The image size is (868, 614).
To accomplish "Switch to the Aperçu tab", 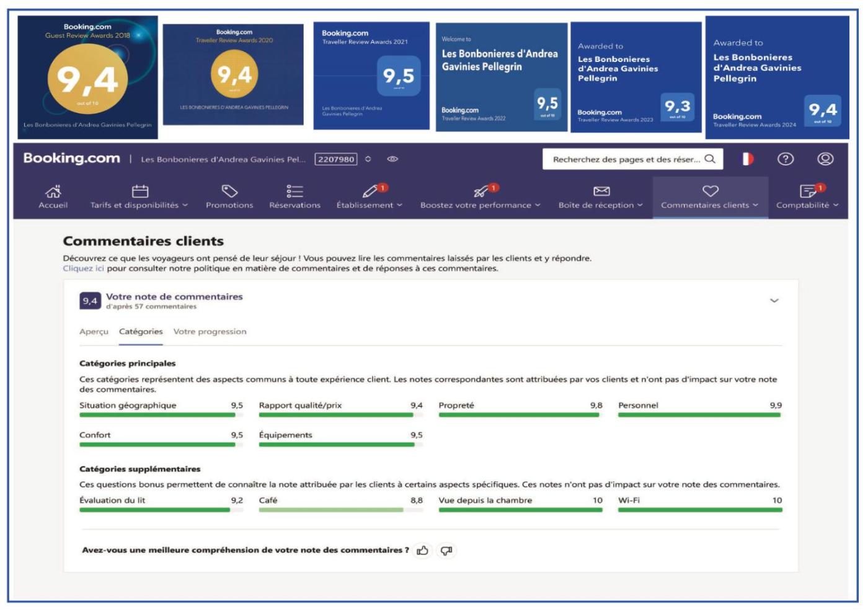I will 94,332.
